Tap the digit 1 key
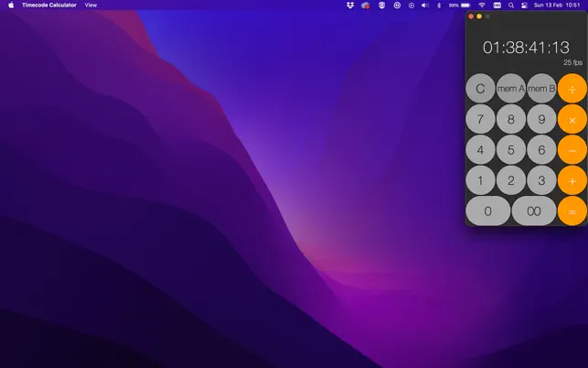The height and width of the screenshot is (368, 588). (480, 180)
